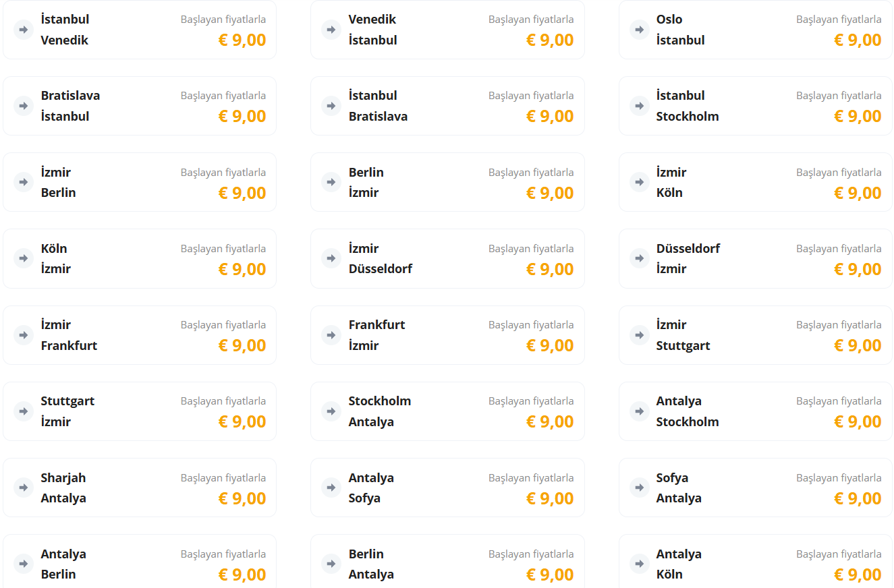894x588 pixels.
Task: Open the Venedik to İstanbul flight card
Action: pos(447,30)
